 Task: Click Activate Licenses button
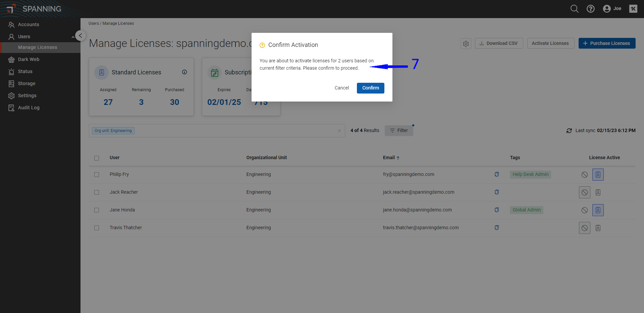(x=550, y=43)
